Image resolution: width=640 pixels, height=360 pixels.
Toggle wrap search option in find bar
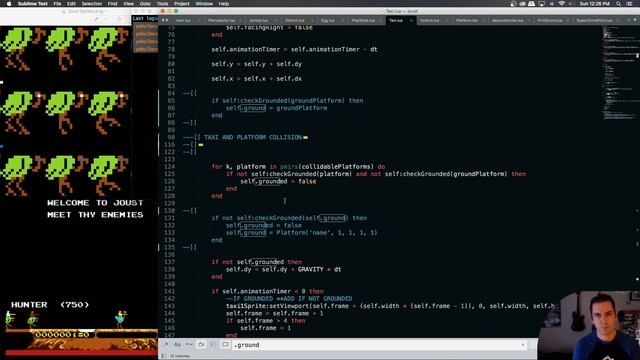point(201,345)
